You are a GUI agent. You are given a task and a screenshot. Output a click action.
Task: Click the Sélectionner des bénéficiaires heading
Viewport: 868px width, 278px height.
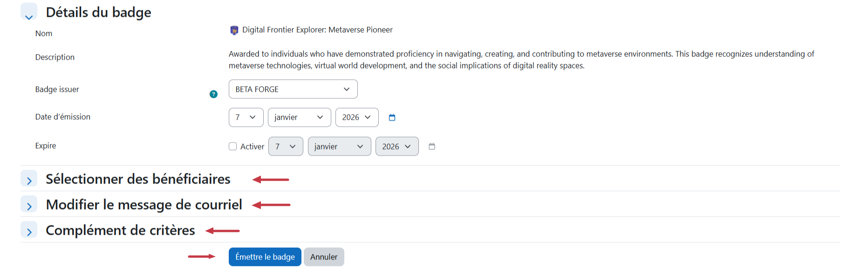138,179
